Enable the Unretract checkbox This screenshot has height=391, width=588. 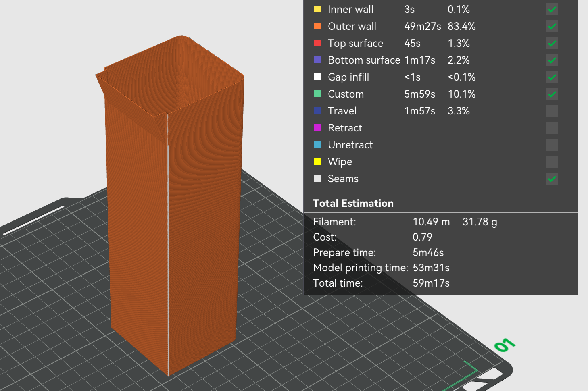tap(552, 145)
